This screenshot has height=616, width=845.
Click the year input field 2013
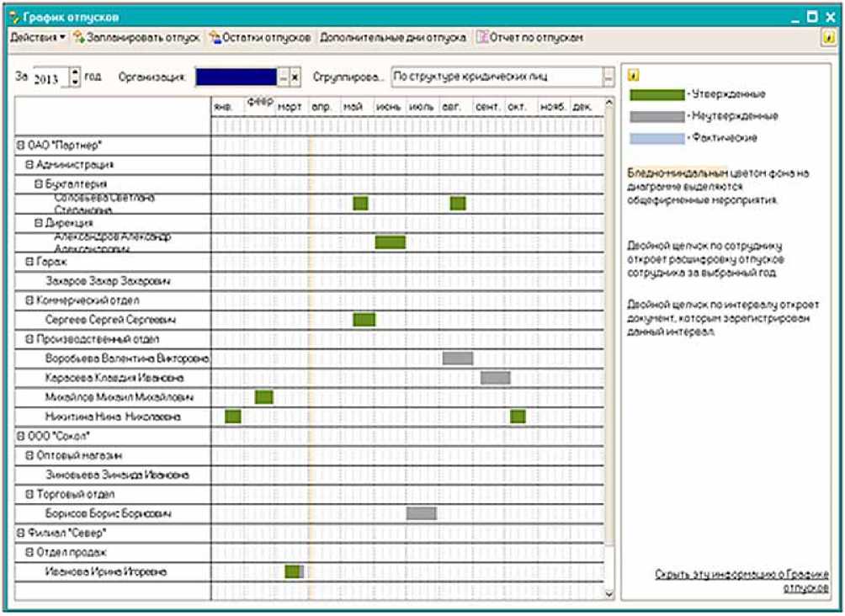tap(50, 77)
